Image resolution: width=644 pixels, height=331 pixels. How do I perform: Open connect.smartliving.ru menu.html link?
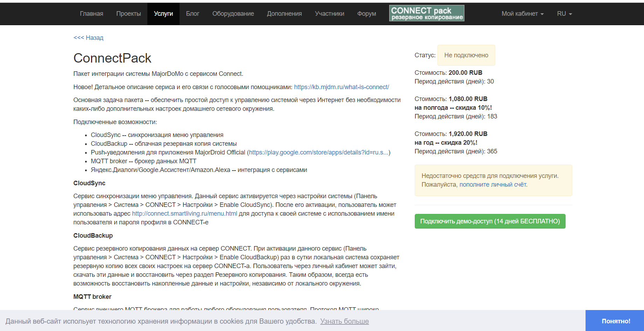[184, 214]
